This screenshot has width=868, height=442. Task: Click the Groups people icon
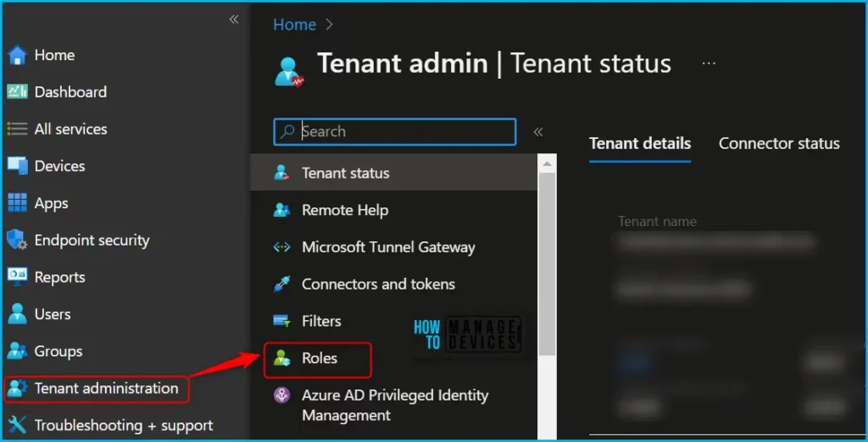point(17,351)
